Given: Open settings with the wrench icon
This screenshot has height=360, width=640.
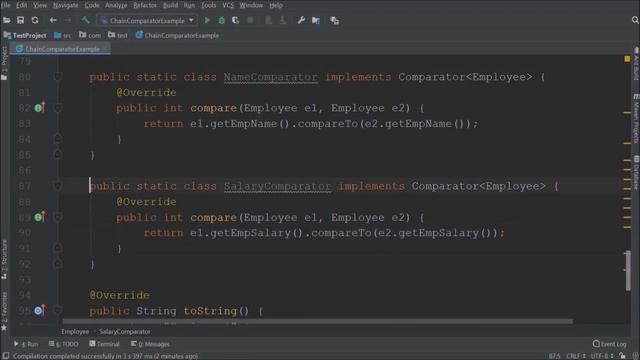Looking at the screenshot, I should coord(301,20).
